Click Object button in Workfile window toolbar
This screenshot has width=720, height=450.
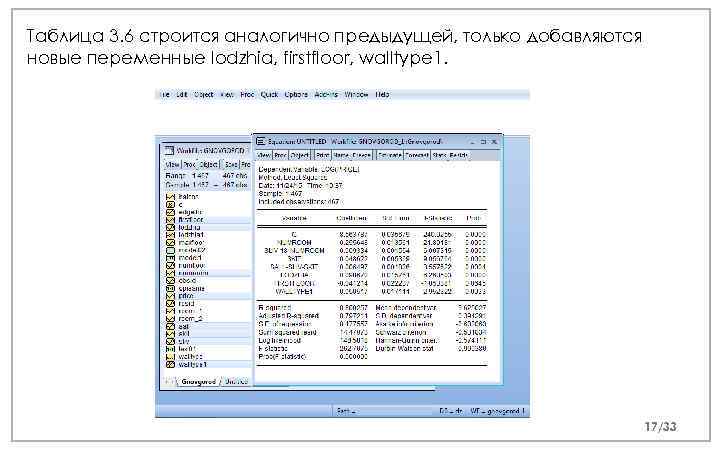(x=209, y=164)
